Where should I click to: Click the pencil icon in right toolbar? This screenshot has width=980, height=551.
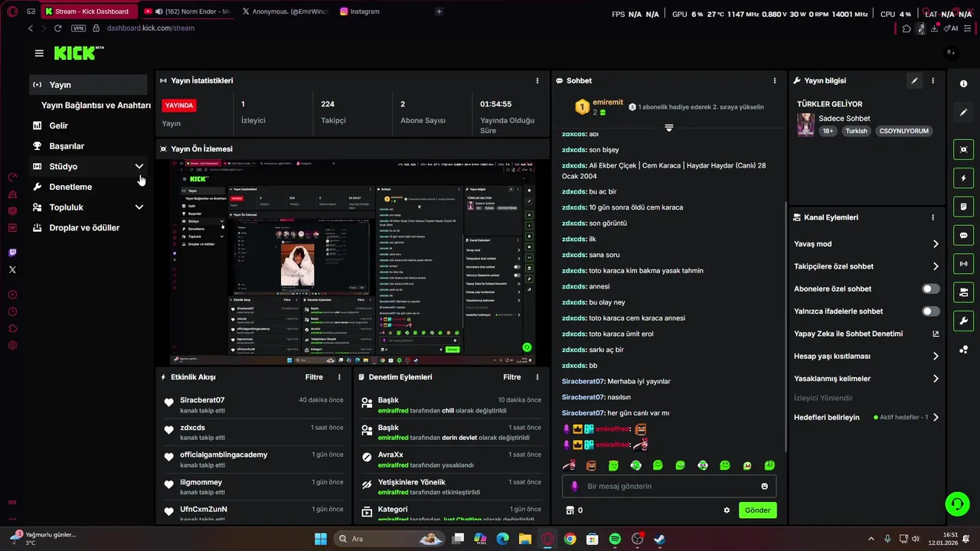(963, 112)
